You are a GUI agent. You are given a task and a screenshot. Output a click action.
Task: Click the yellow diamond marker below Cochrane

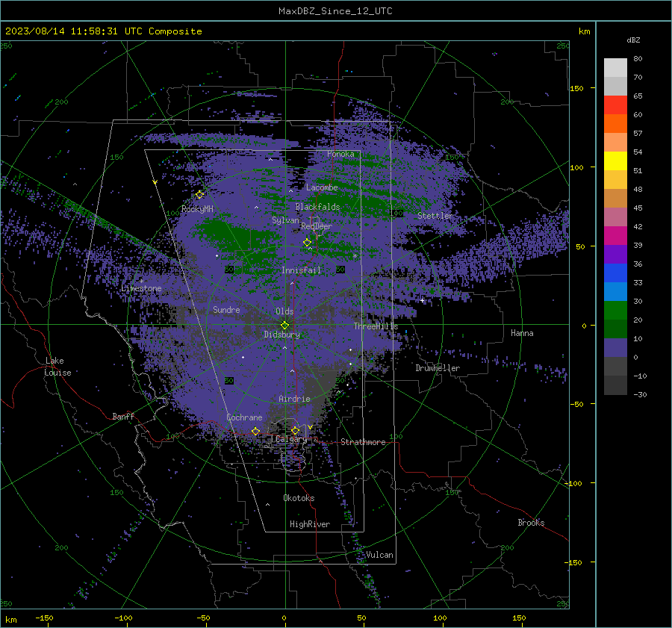[255, 431]
